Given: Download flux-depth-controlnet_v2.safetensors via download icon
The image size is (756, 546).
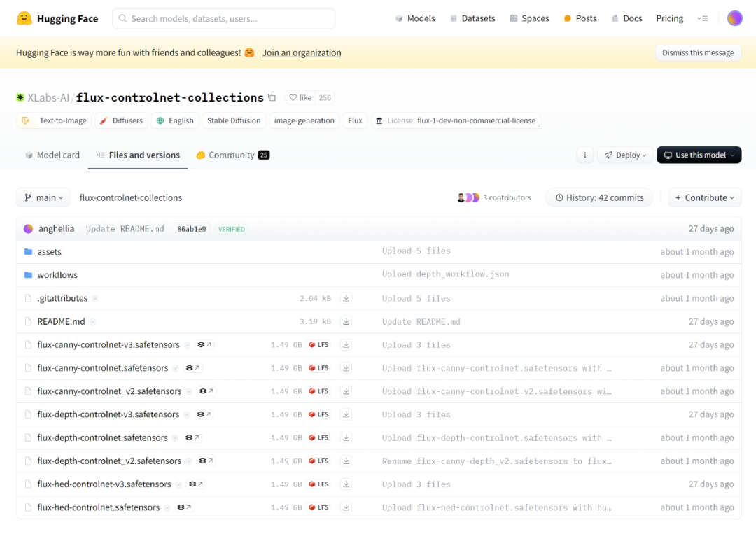Looking at the screenshot, I should pos(346,461).
